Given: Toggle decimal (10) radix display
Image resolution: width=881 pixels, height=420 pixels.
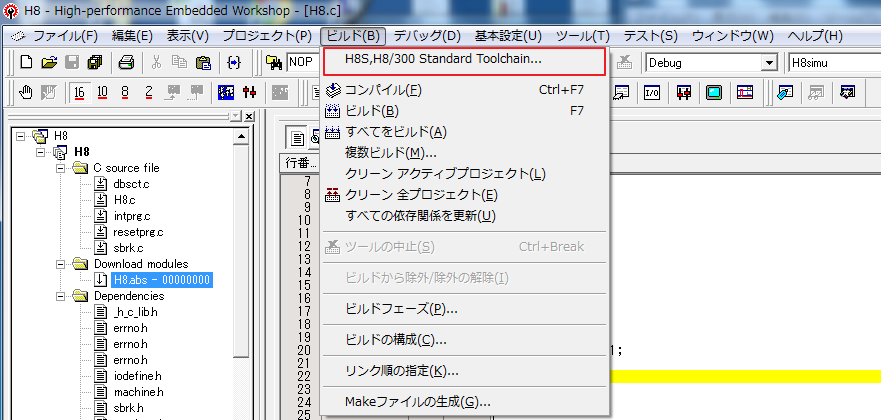Looking at the screenshot, I should tap(102, 92).
